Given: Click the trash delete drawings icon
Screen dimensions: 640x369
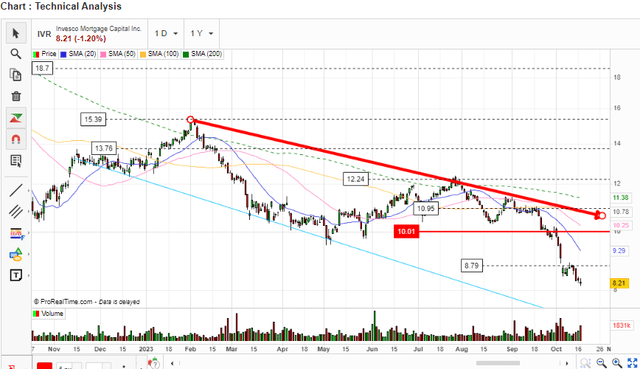Looking at the screenshot, I should pos(16,96).
